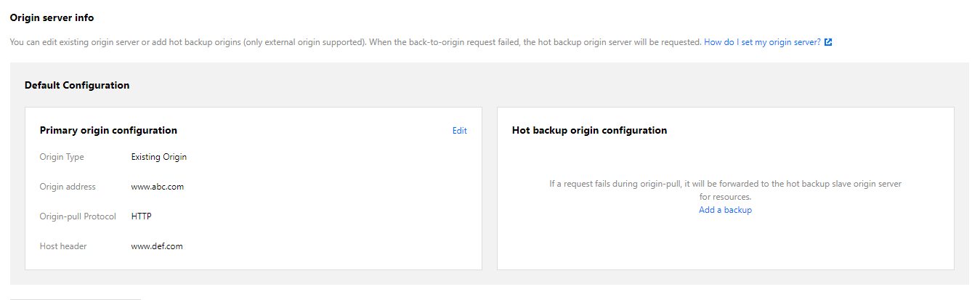The image size is (980, 300).
Task: Click the 'Origin Type' label
Action: (62, 157)
